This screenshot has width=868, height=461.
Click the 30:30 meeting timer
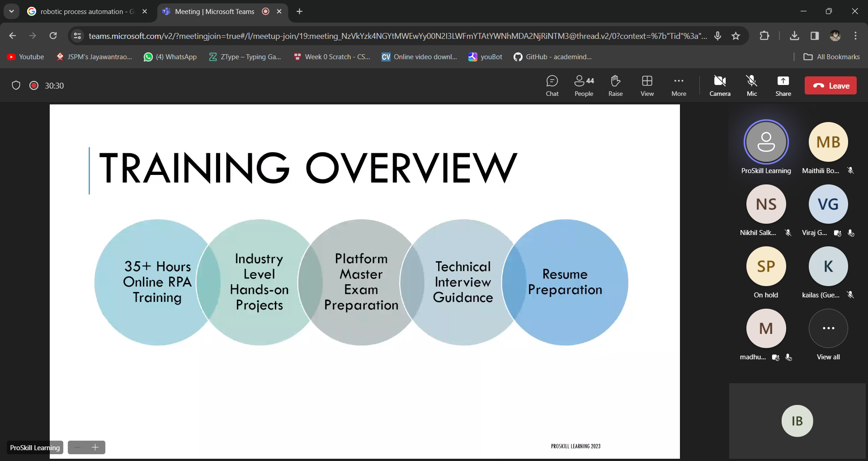point(54,85)
